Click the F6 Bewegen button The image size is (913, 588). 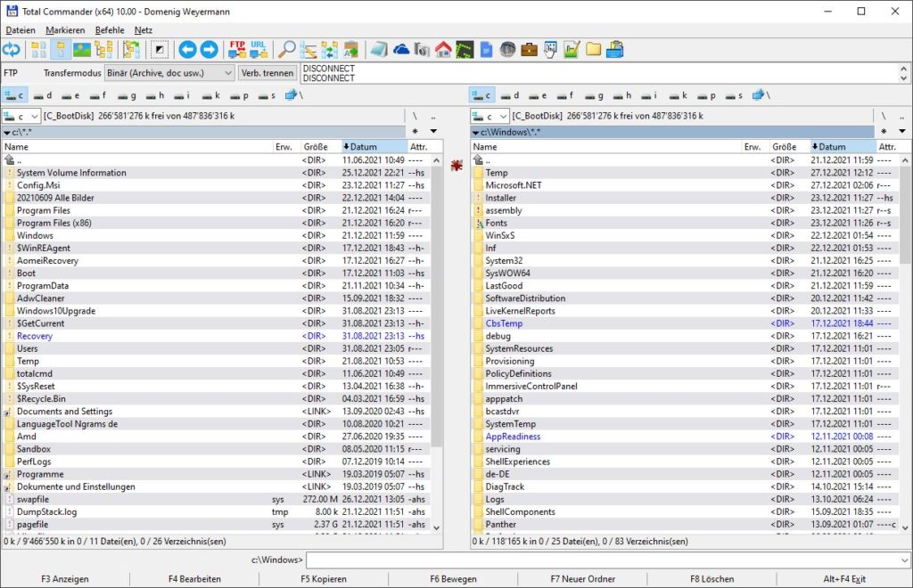(x=453, y=579)
